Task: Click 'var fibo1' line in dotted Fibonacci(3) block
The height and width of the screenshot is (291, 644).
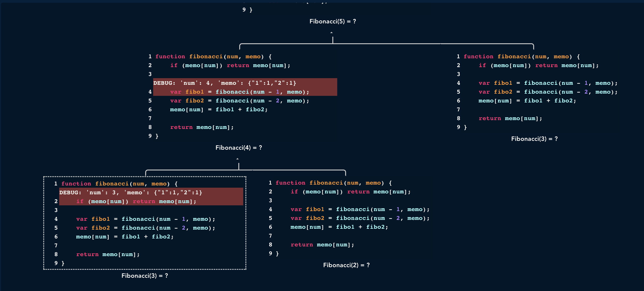Action: (145, 219)
